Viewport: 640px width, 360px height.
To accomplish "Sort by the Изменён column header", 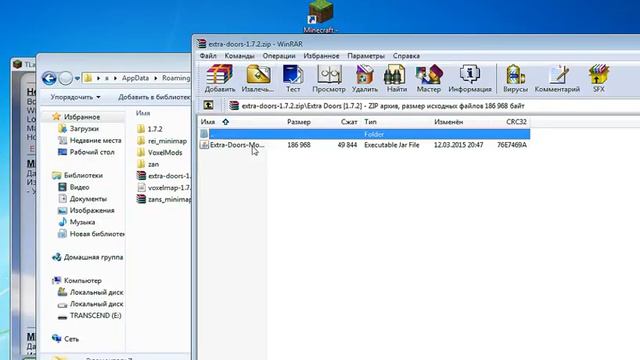I will 449,122.
